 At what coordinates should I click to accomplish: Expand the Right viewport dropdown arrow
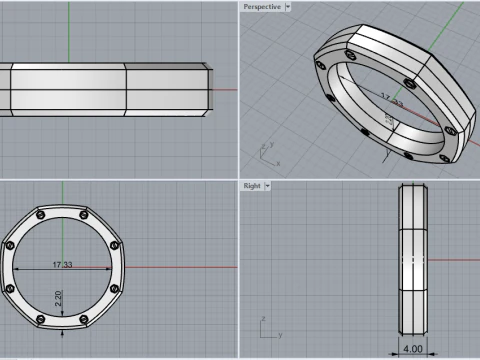point(267,186)
